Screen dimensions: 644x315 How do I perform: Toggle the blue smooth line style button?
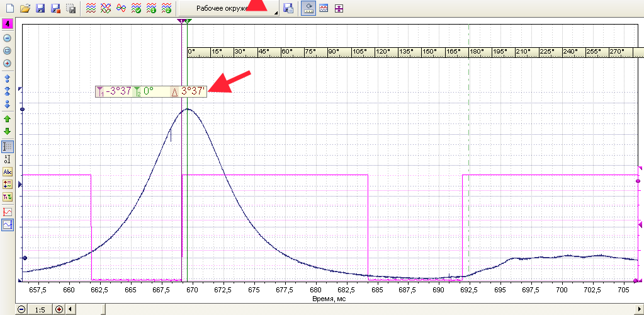pyautogui.click(x=8, y=224)
